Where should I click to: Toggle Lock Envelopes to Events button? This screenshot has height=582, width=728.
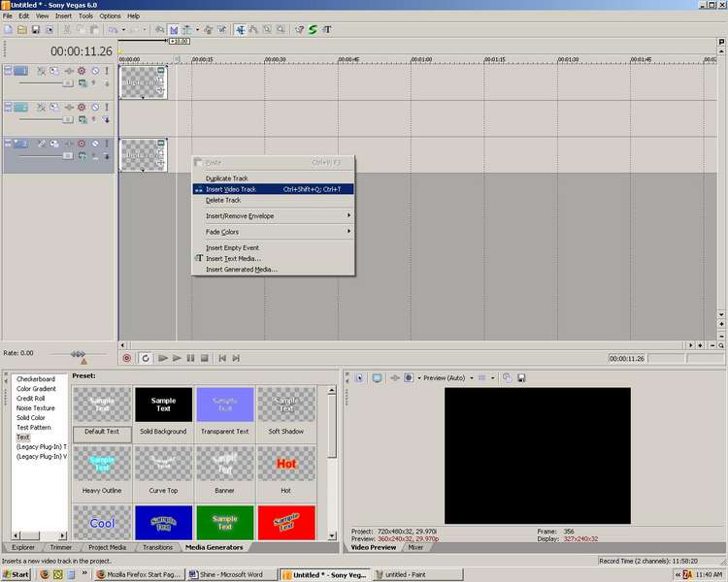[208, 30]
